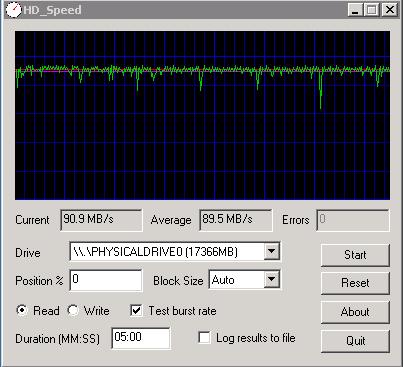
Task: Click the Log results to file label
Action: (256, 338)
